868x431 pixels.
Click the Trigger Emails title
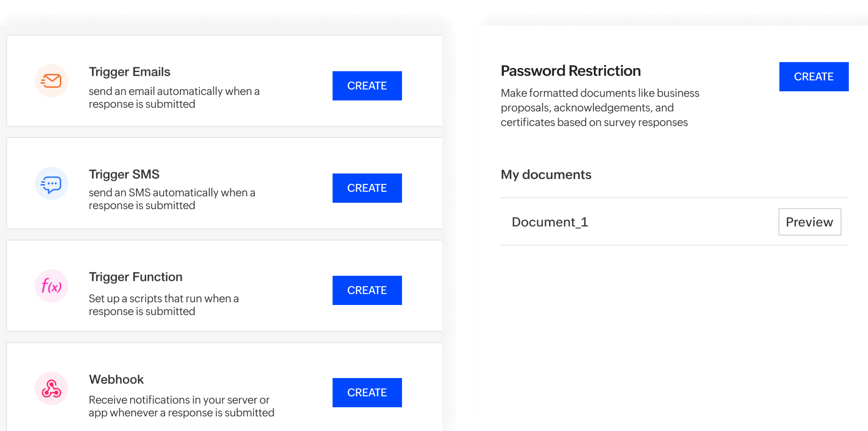[x=129, y=72]
